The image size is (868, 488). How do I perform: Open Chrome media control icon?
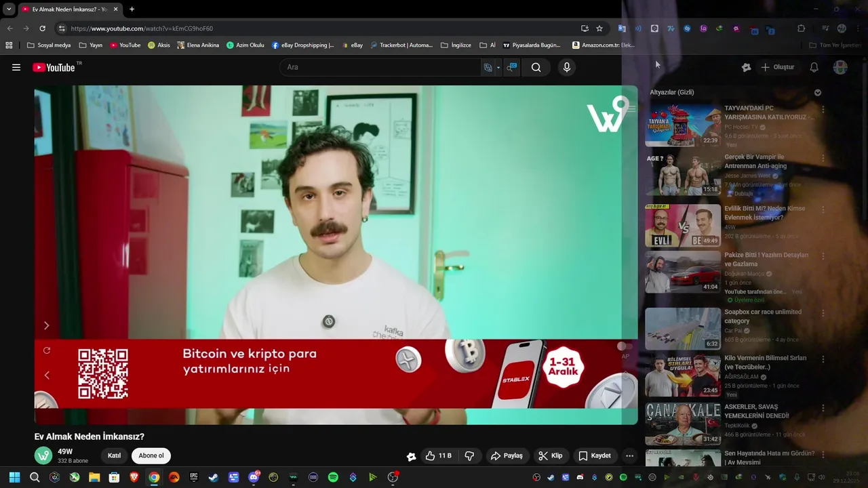point(825,28)
